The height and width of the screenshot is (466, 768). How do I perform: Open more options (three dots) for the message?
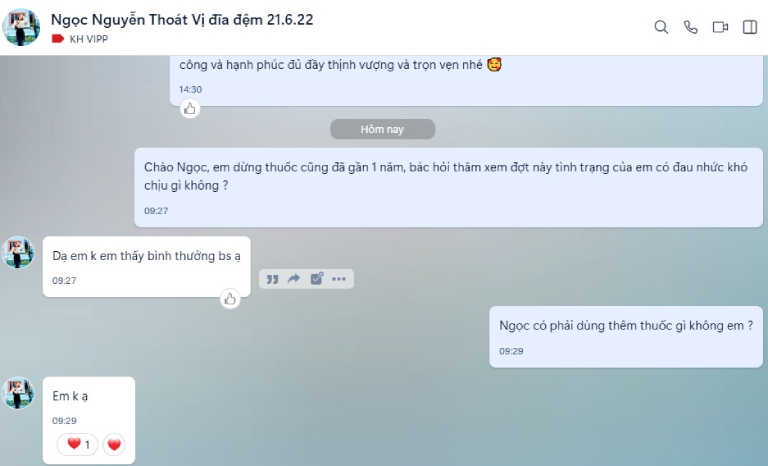[339, 279]
